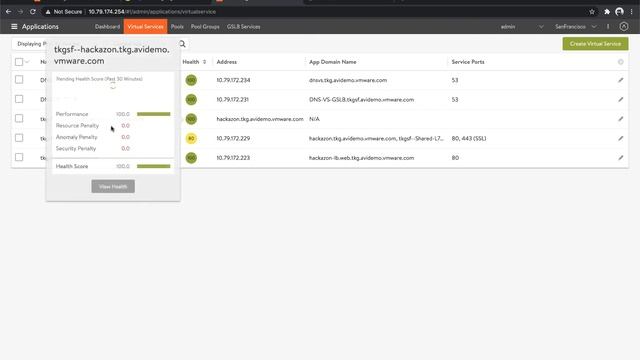Click the Address column header
Screen dimensions: 640x360
click(227, 62)
